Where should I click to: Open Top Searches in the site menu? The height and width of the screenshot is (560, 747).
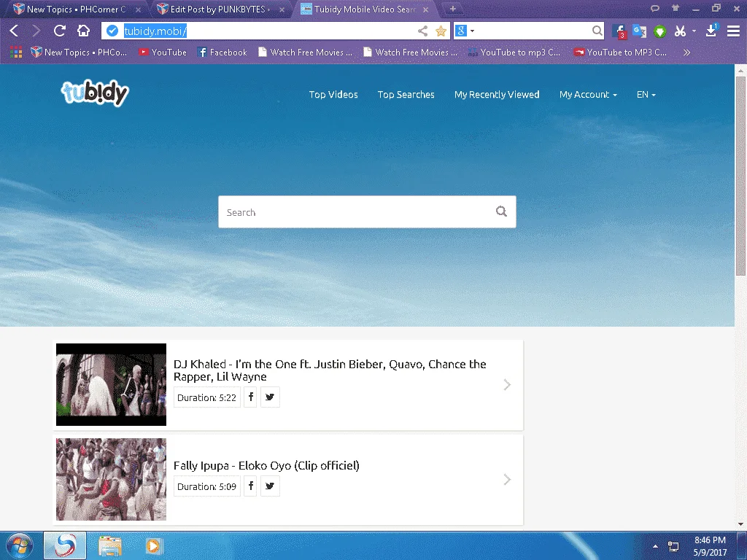[406, 94]
